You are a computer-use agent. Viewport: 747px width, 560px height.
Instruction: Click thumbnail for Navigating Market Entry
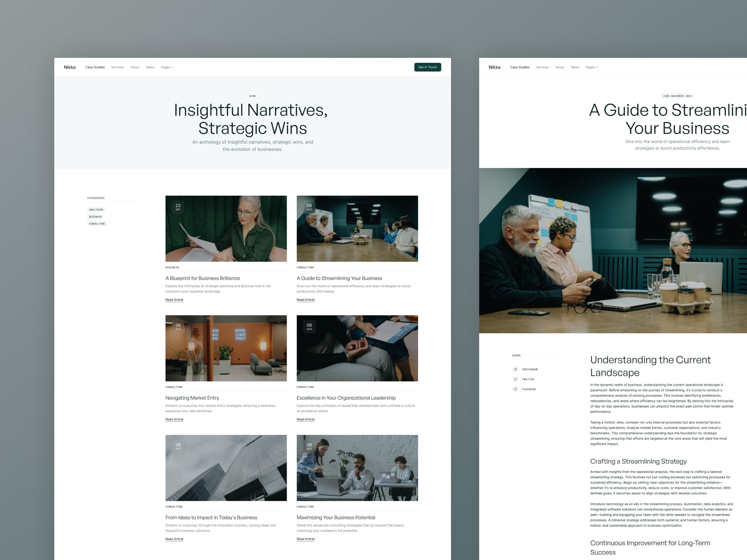tap(226, 348)
